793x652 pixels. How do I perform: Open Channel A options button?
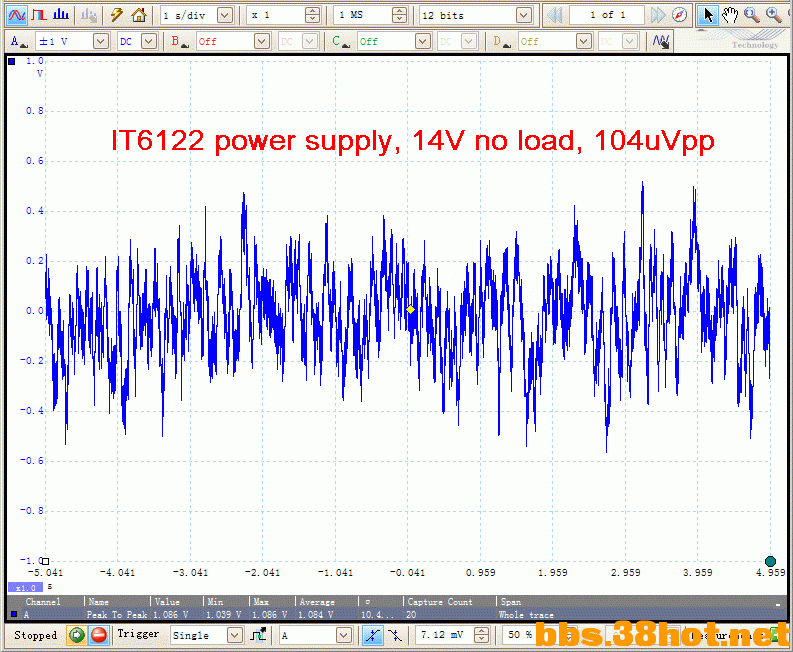tap(18, 42)
